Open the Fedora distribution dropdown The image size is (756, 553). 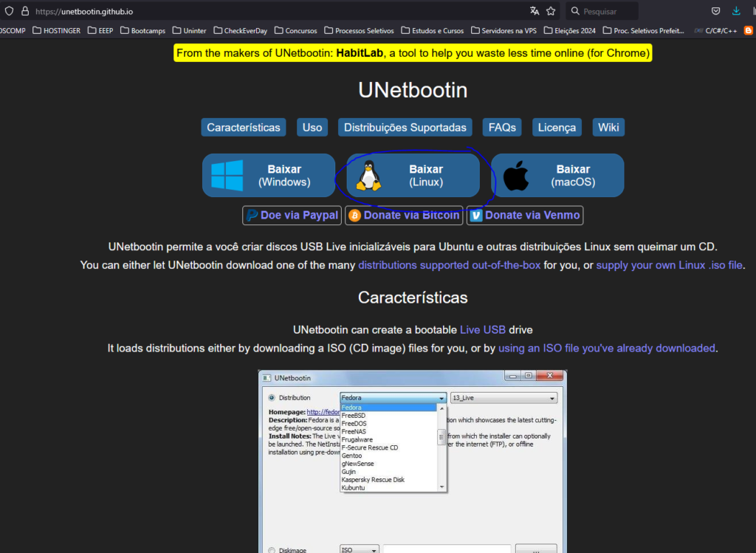click(393, 398)
